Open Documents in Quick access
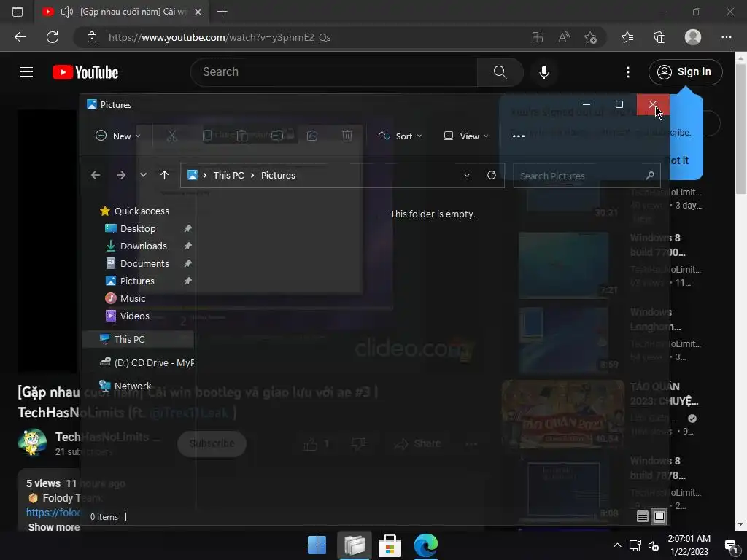The image size is (747, 560). pyautogui.click(x=144, y=264)
